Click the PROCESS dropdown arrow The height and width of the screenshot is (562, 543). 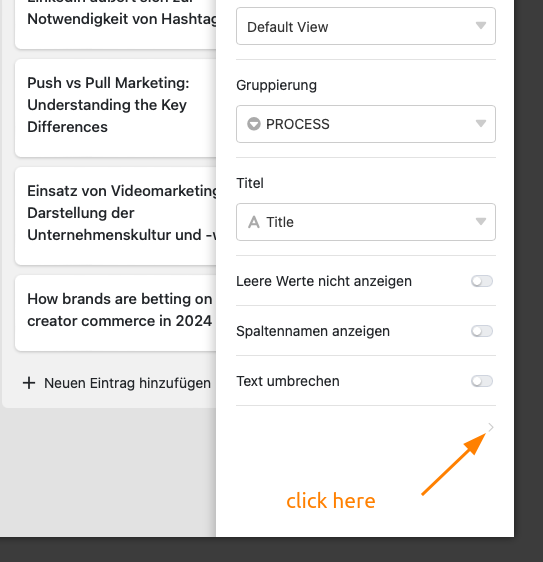[481, 123]
